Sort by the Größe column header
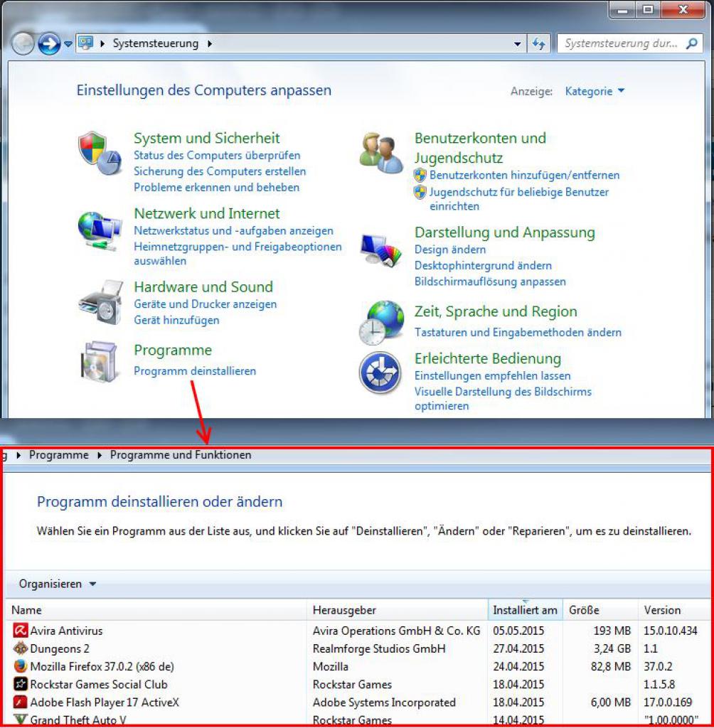 click(600, 610)
